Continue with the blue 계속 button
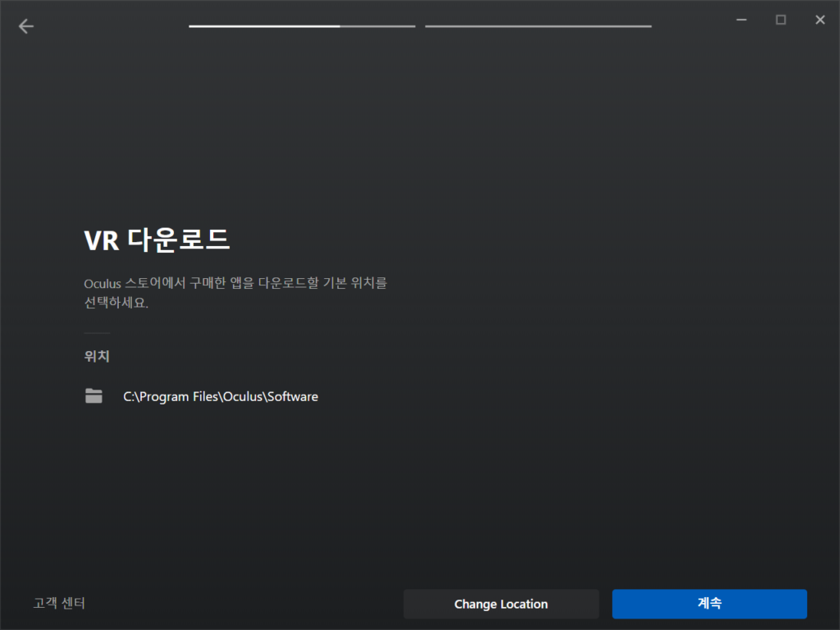This screenshot has width=840, height=630. click(x=710, y=604)
